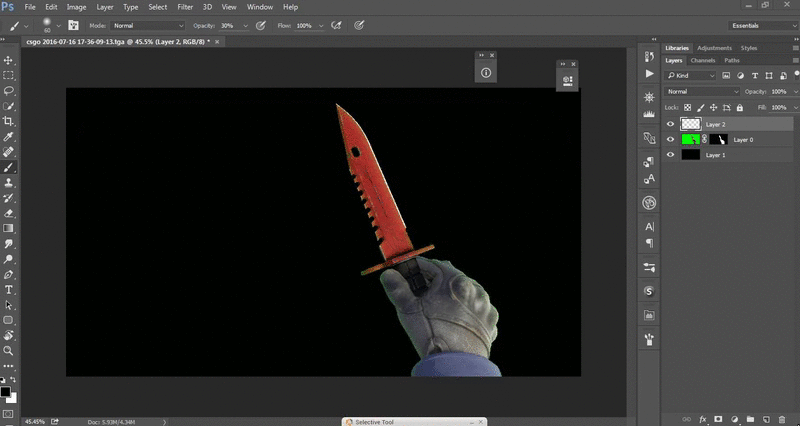This screenshot has width=800, height=426.
Task: Switch to the Channels tab
Action: pyautogui.click(x=702, y=60)
